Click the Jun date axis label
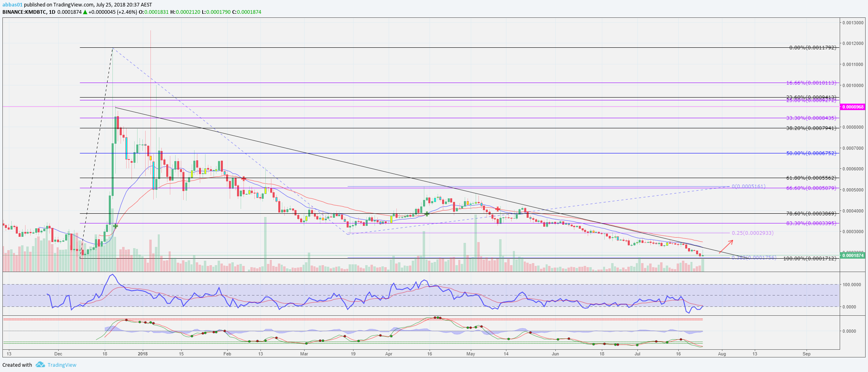The width and height of the screenshot is (868, 372). pos(555,354)
